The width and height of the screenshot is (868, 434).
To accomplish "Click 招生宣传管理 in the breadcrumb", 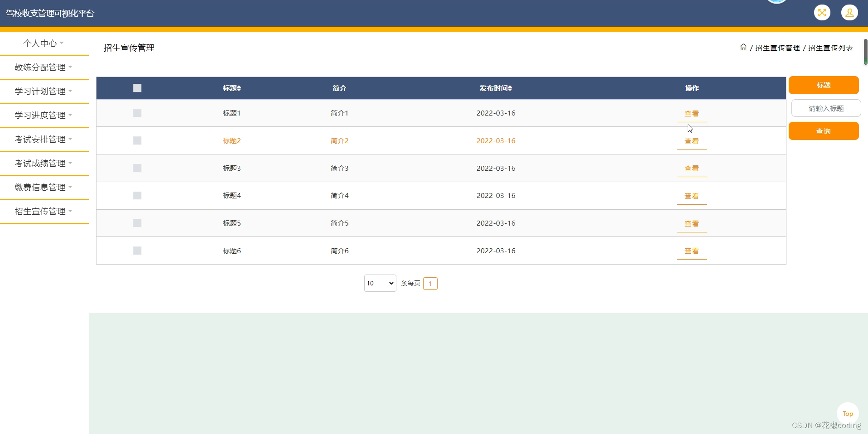I will pos(777,48).
